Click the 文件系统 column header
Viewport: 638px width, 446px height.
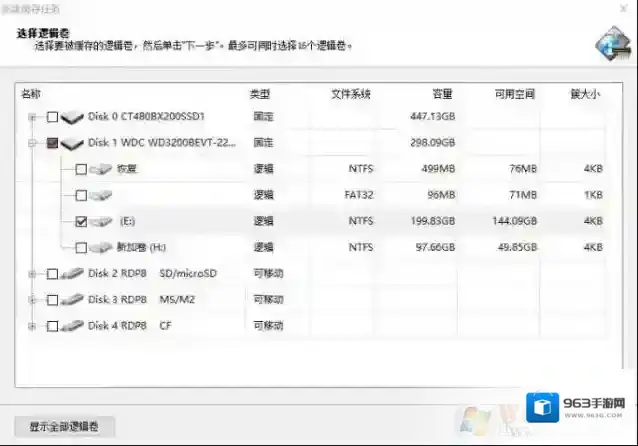click(351, 94)
